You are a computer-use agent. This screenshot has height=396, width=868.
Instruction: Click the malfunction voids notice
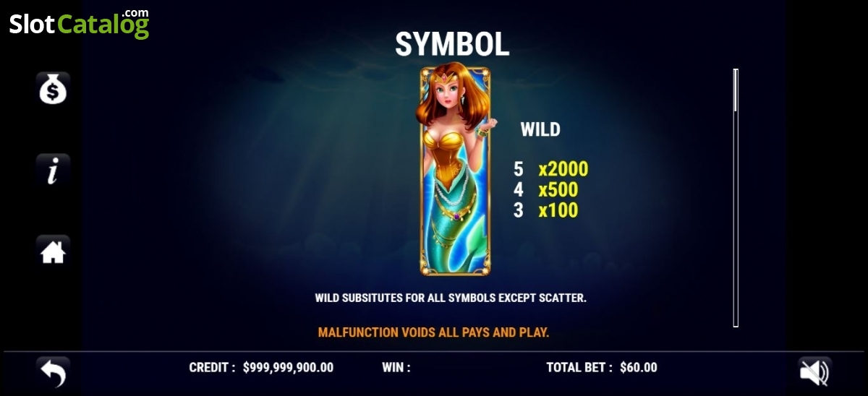pos(433,332)
